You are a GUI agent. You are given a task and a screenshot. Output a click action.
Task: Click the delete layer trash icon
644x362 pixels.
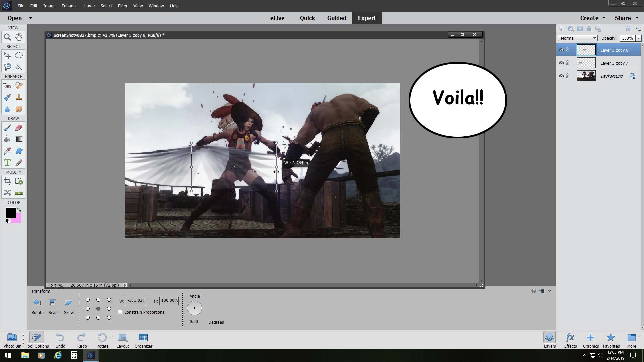628,29
